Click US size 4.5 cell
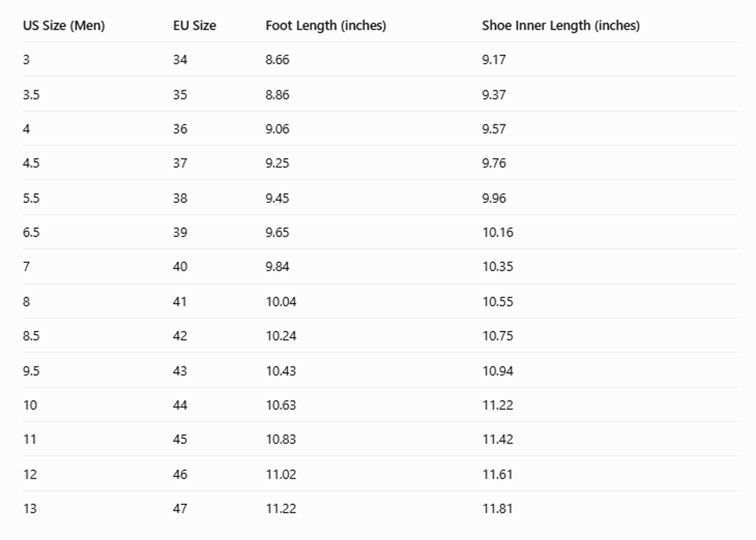 pyautogui.click(x=31, y=163)
